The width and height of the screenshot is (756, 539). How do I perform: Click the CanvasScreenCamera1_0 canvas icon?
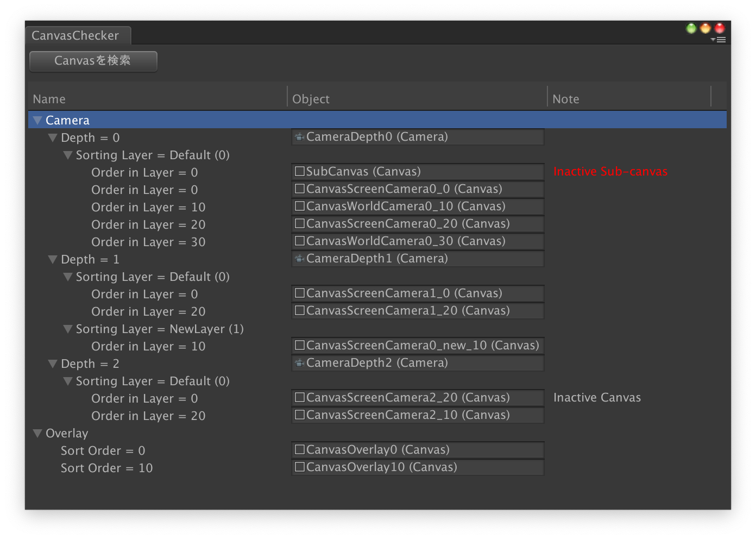[299, 293]
